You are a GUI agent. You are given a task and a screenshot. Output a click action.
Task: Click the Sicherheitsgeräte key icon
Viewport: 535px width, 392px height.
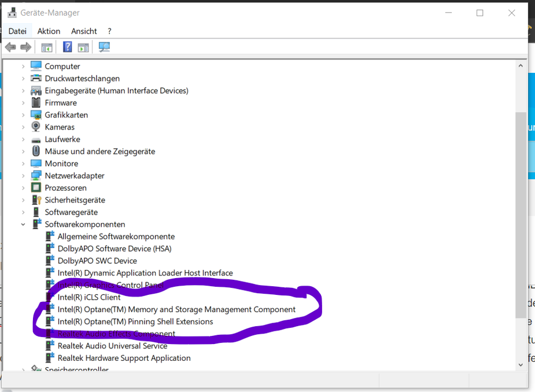pos(36,200)
